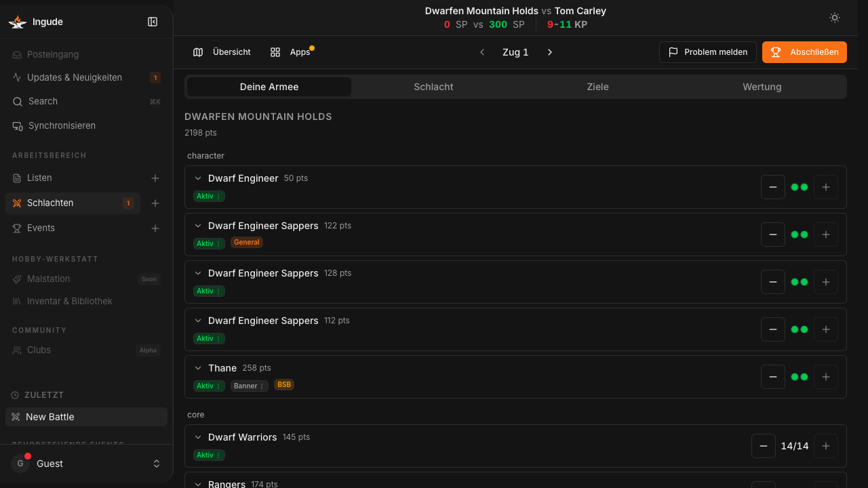
Task: Switch to the Schlacht tab
Action: pyautogui.click(x=433, y=87)
